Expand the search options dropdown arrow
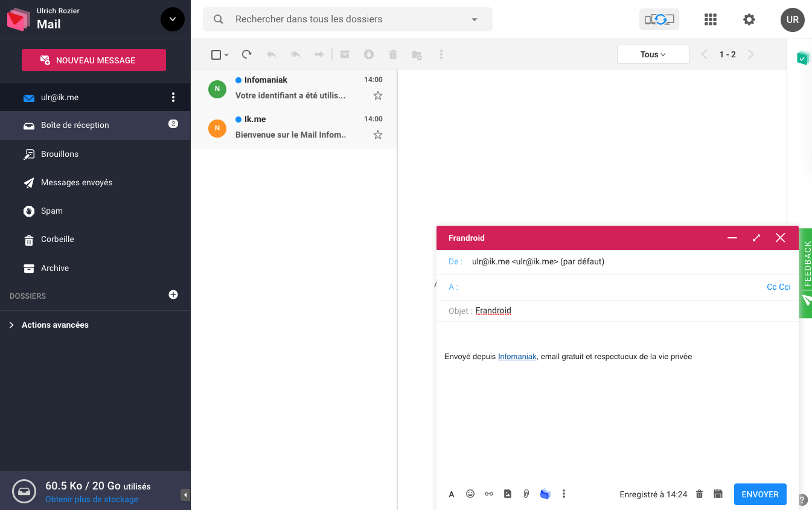 pyautogui.click(x=475, y=19)
